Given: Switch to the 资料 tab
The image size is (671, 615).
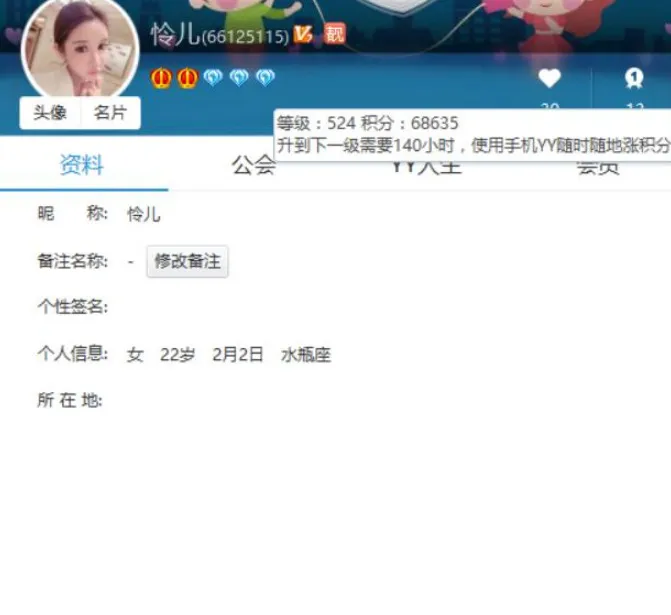Looking at the screenshot, I should [x=82, y=165].
